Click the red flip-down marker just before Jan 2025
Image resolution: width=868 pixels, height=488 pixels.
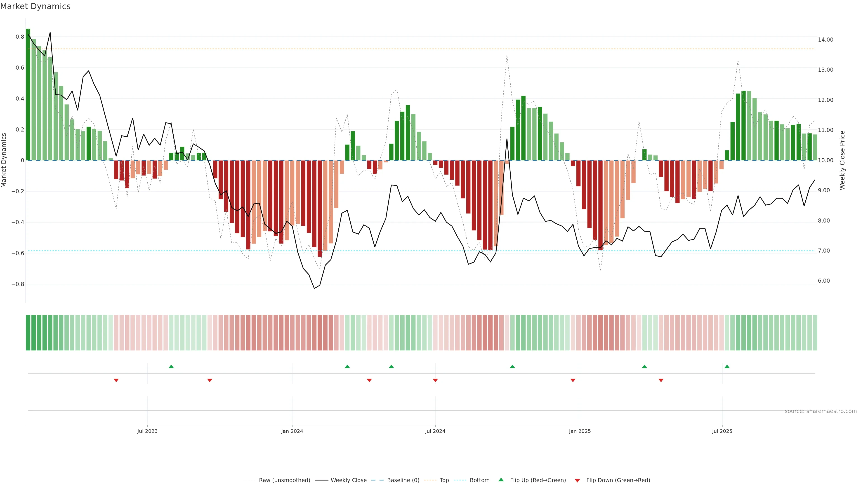pos(573,380)
